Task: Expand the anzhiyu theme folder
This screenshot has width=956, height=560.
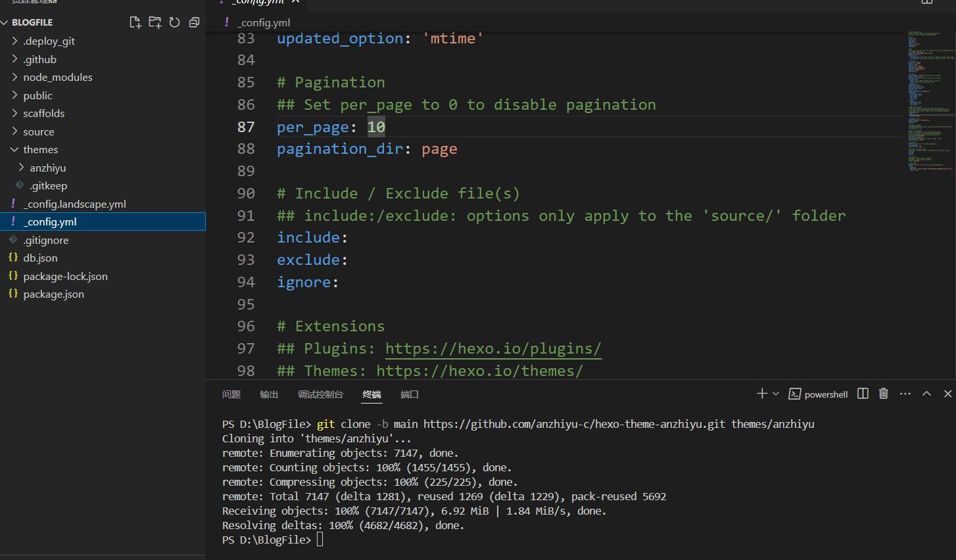Action: click(x=47, y=168)
